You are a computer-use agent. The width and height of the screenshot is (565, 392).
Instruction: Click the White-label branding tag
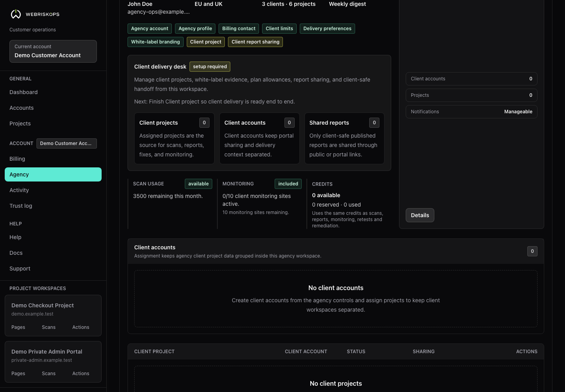155,42
